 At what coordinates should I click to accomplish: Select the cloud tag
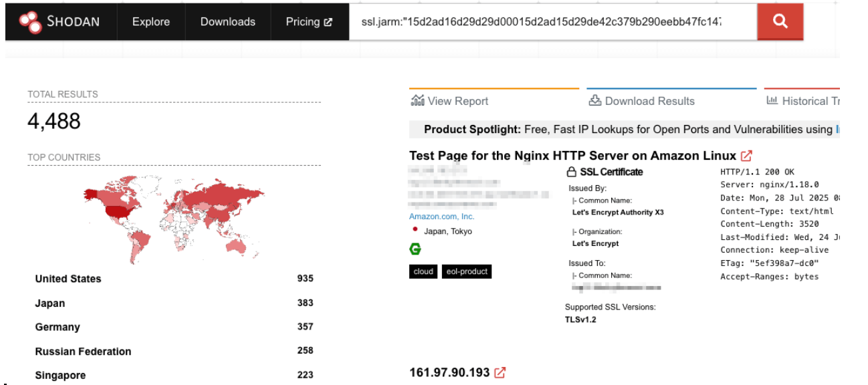click(x=423, y=271)
